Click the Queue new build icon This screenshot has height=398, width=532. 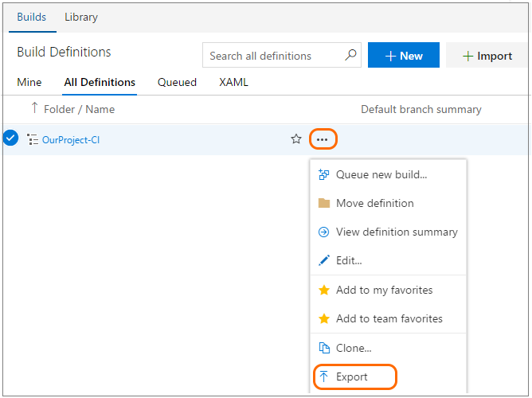pos(323,174)
